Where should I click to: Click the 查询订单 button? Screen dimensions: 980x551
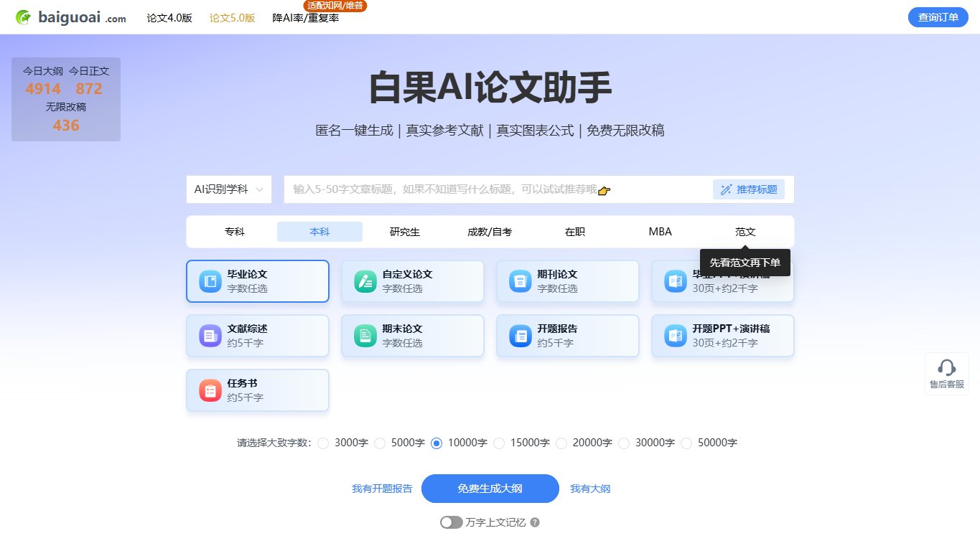click(938, 17)
